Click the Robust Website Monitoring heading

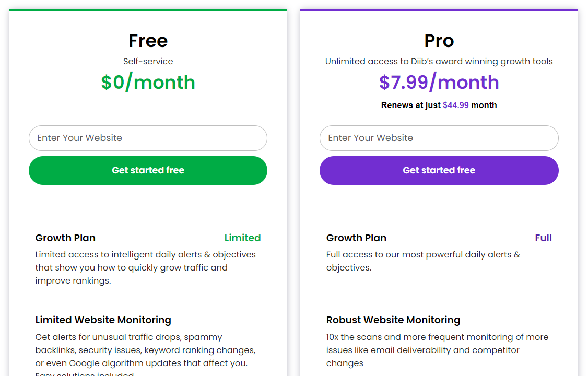[393, 320]
